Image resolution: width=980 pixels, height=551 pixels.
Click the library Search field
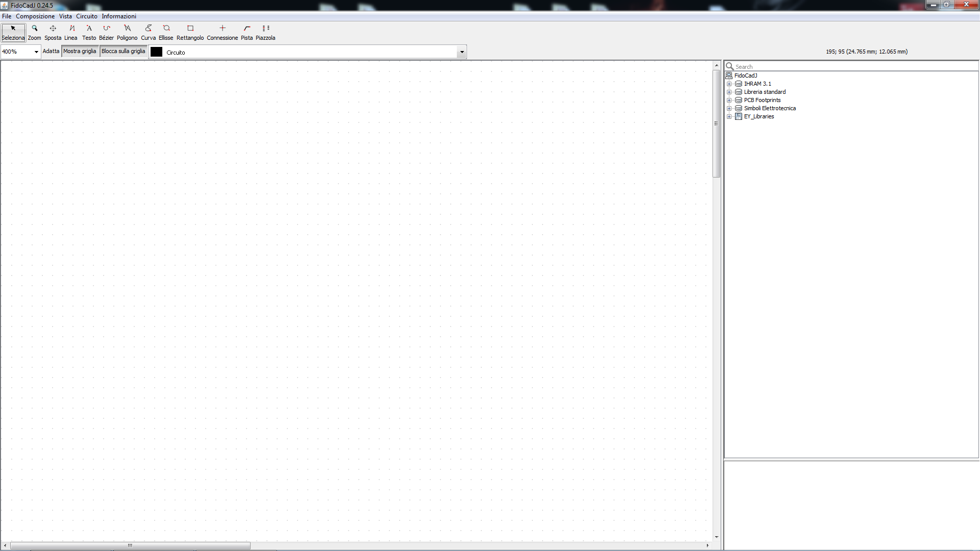tap(852, 66)
